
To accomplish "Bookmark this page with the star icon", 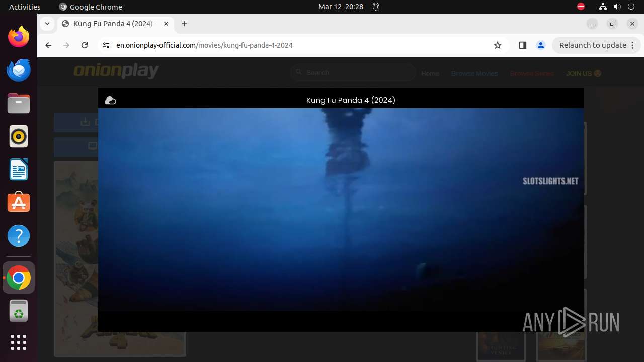I will (x=498, y=45).
